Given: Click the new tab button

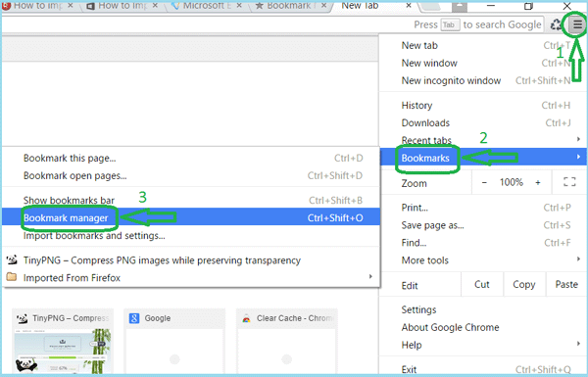Looking at the screenshot, I should (431, 6).
